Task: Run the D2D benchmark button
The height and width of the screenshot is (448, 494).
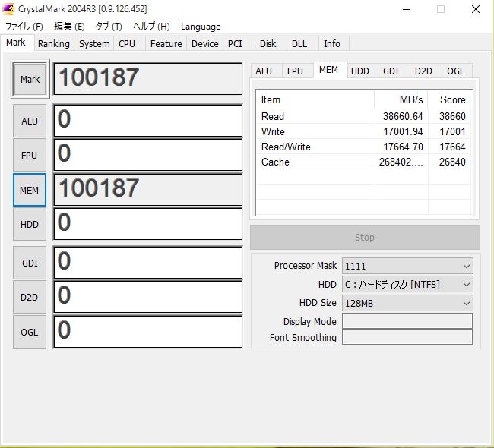Action: 30,298
